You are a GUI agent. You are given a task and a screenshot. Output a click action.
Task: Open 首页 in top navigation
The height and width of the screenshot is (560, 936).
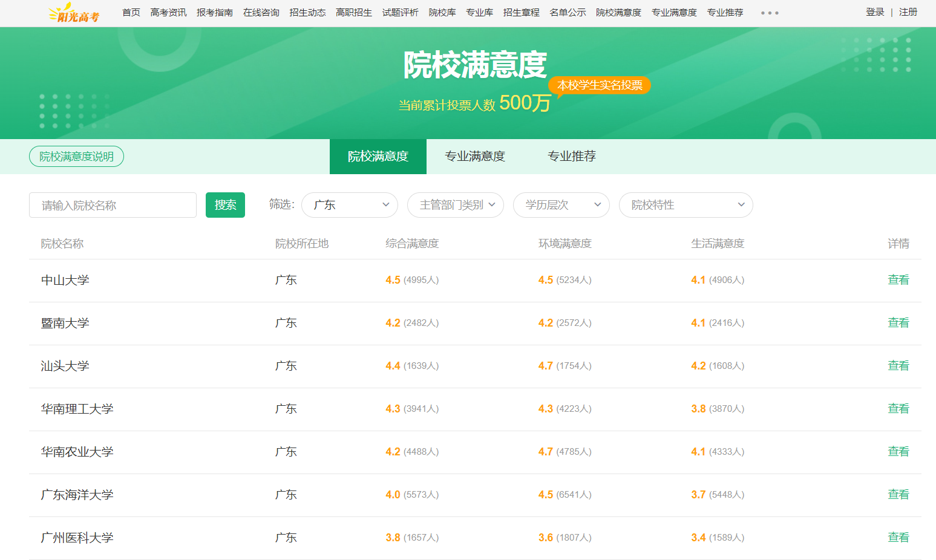tap(131, 13)
